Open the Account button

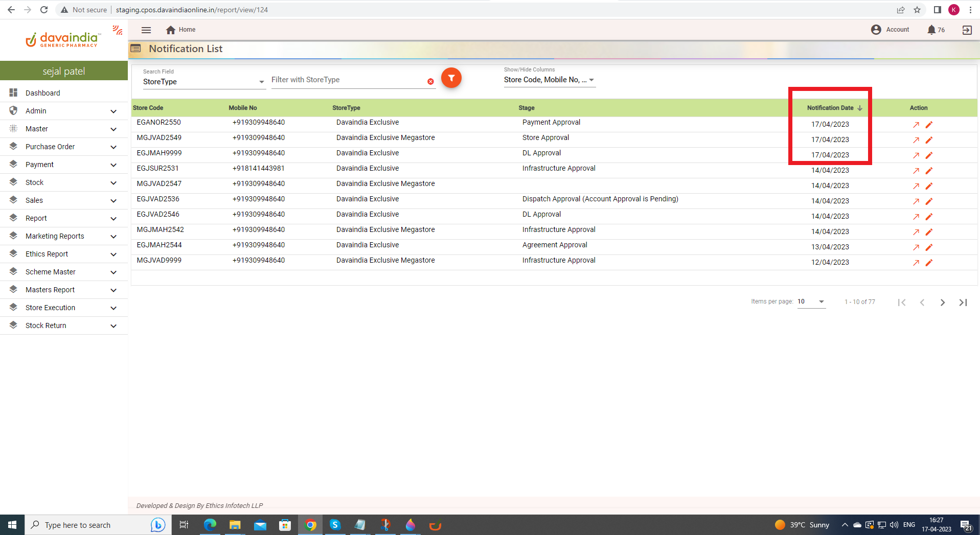click(x=890, y=30)
